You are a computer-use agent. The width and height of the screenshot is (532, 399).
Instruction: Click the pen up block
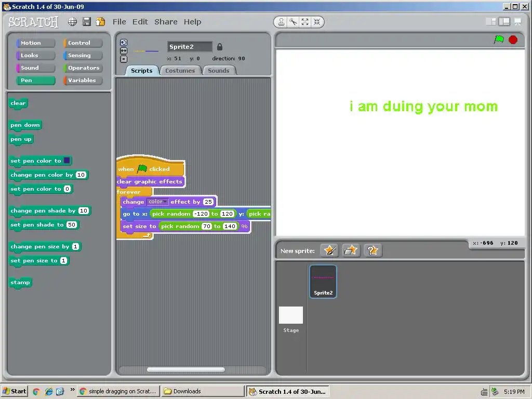(21, 139)
